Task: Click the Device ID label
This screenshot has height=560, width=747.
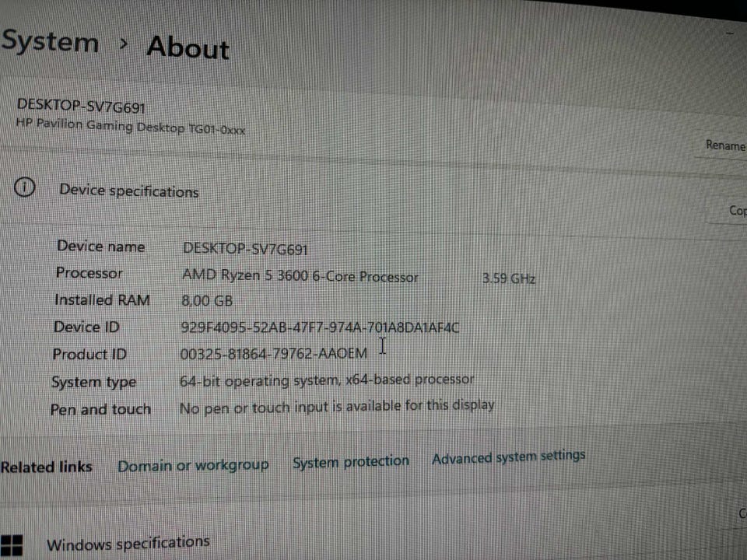Action: (x=86, y=327)
